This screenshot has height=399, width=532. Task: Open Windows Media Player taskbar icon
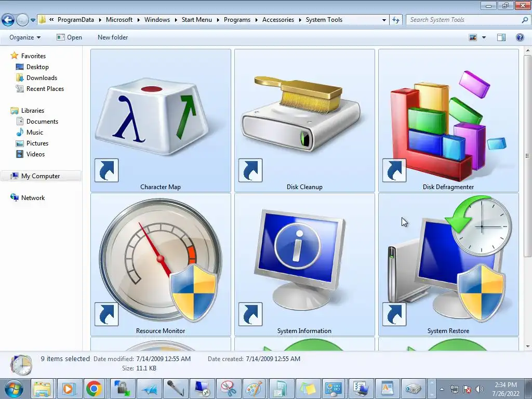click(68, 389)
